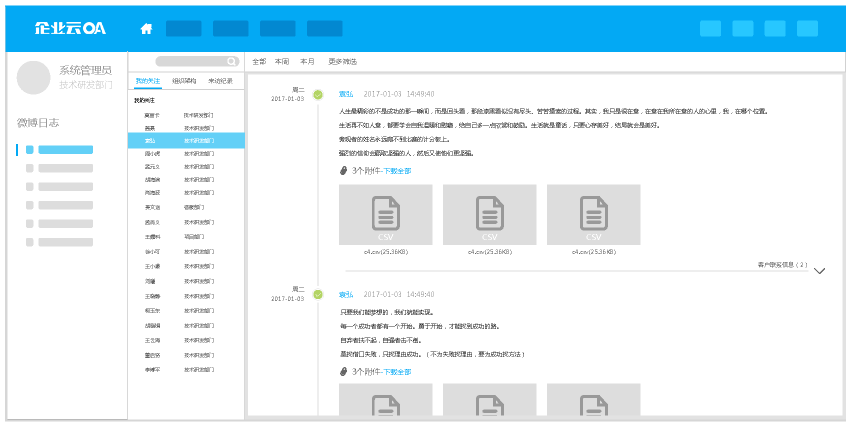The image size is (849, 425).
Task: Select the green check marker of the first post
Action: coord(318,95)
